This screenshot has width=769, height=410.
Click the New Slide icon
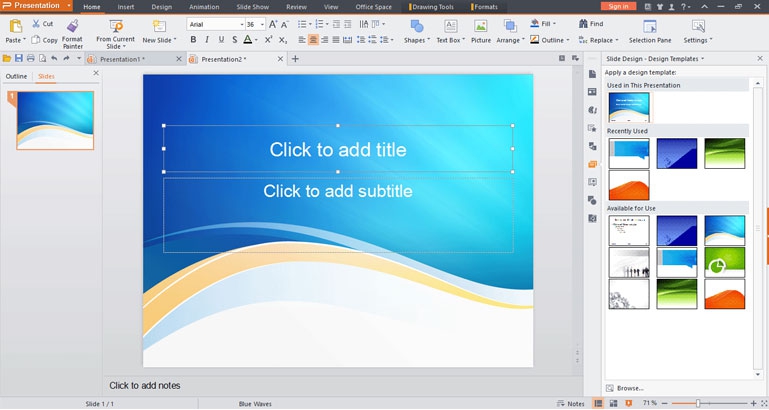coord(159,26)
